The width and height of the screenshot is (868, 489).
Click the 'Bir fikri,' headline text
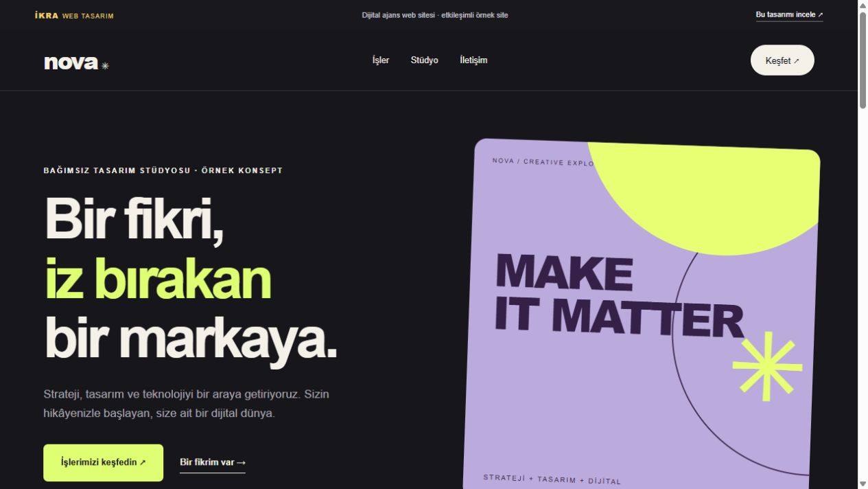click(x=134, y=220)
